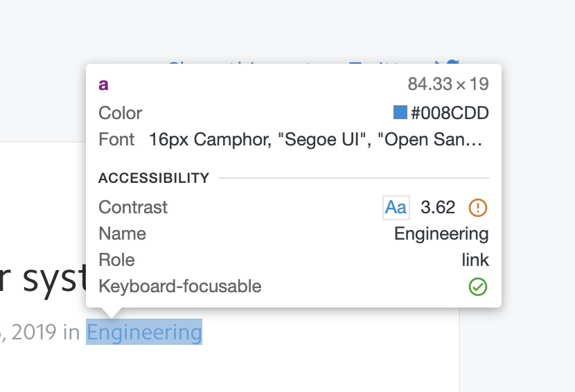
Task: Click the Contrast label in tooltip
Action: [133, 207]
